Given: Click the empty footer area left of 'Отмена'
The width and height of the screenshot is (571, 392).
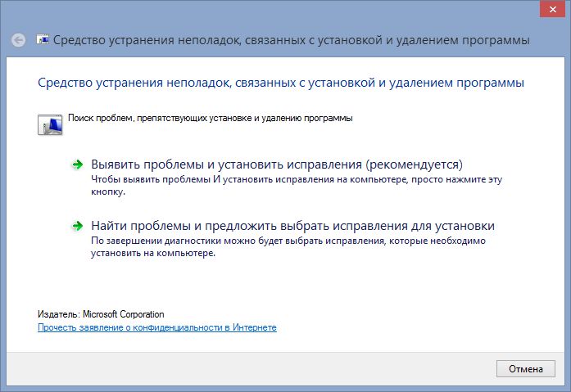Looking at the screenshot, I should pyautogui.click(x=246, y=369).
